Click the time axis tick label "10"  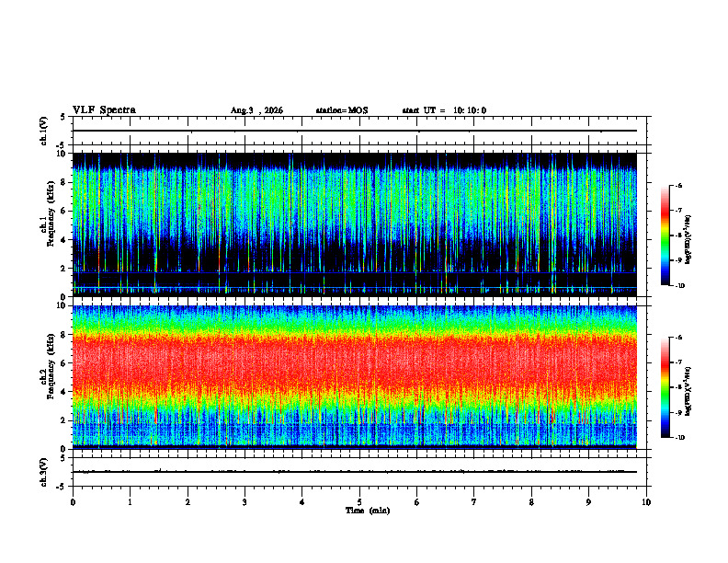[x=646, y=502]
